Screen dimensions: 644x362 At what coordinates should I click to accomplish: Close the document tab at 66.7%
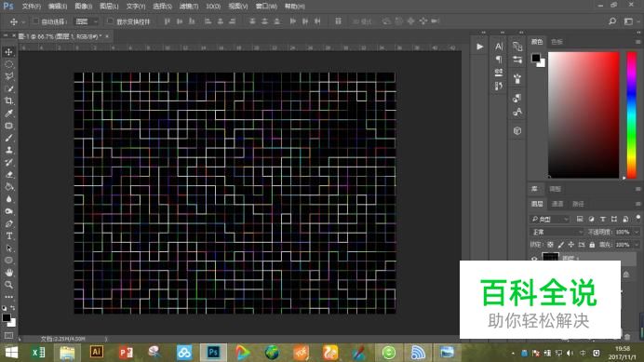tap(107, 36)
